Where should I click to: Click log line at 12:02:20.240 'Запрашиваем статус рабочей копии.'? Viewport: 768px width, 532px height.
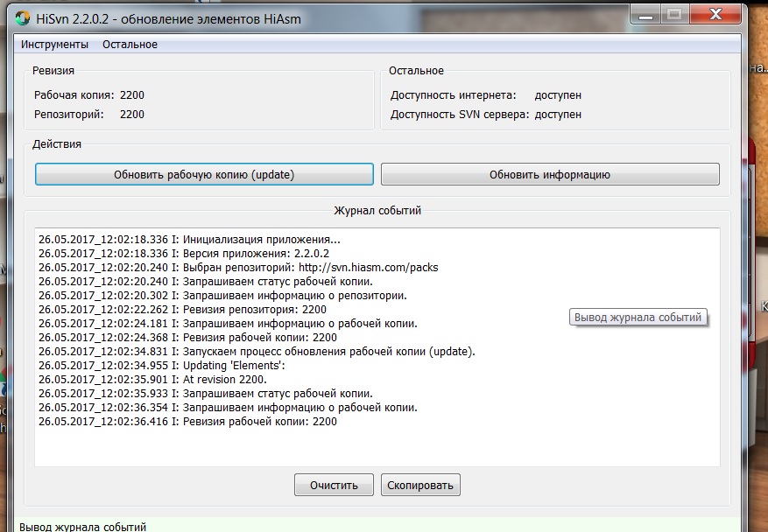205,282
